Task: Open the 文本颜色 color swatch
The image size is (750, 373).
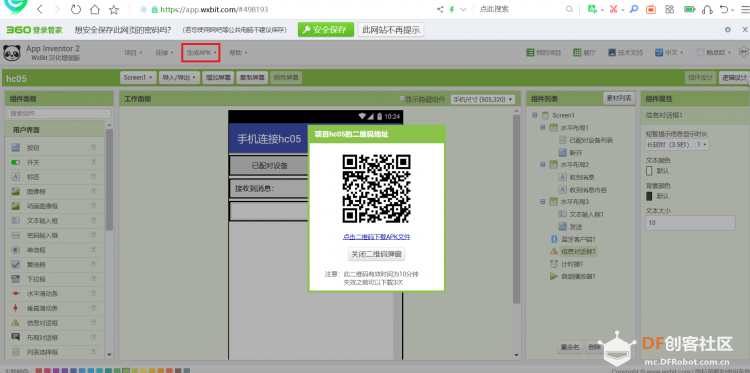Action: point(649,171)
